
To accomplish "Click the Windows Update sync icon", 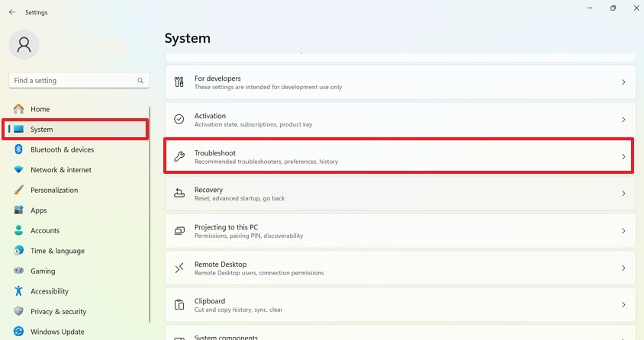I will 18,332.
